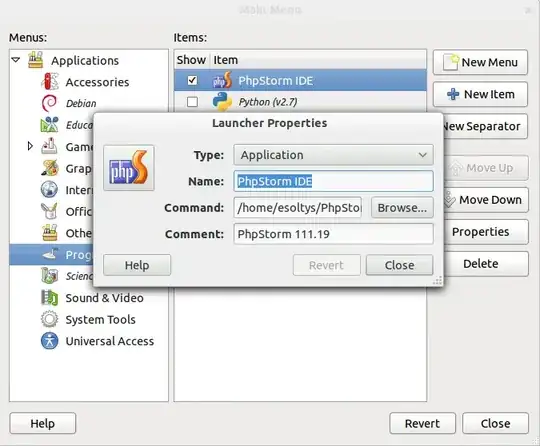Click the Move Down button

tap(486, 200)
